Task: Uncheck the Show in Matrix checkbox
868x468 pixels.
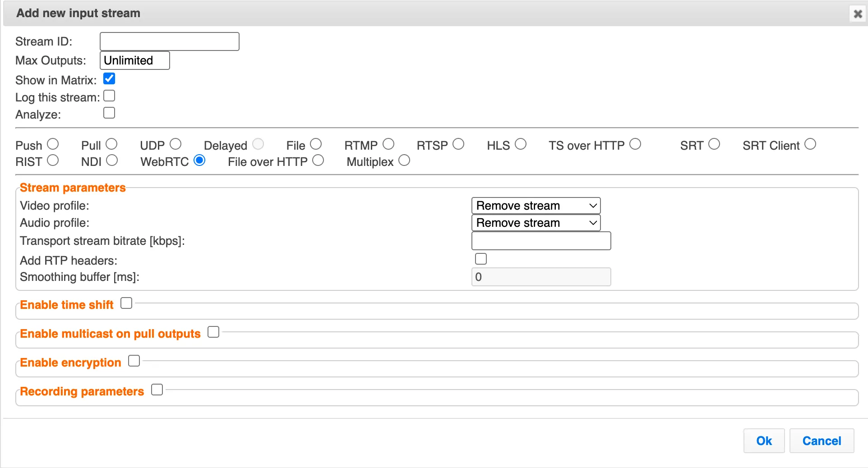Action: coord(109,79)
